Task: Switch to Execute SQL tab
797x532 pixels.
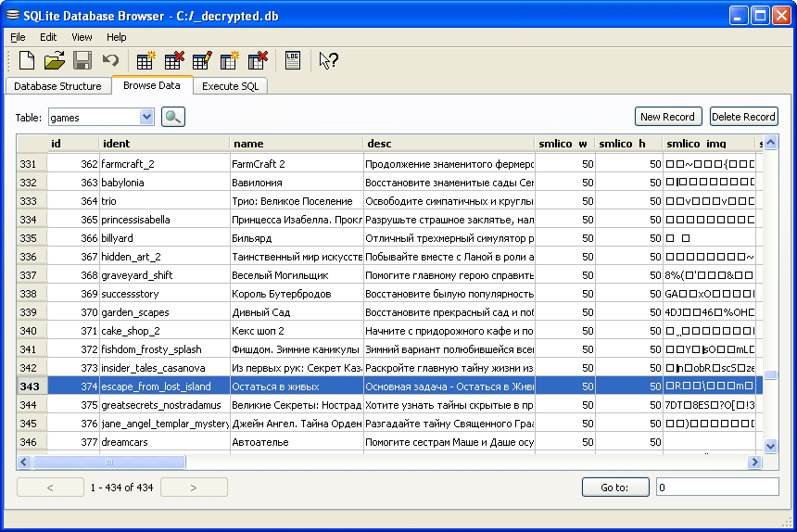Action: [x=230, y=86]
